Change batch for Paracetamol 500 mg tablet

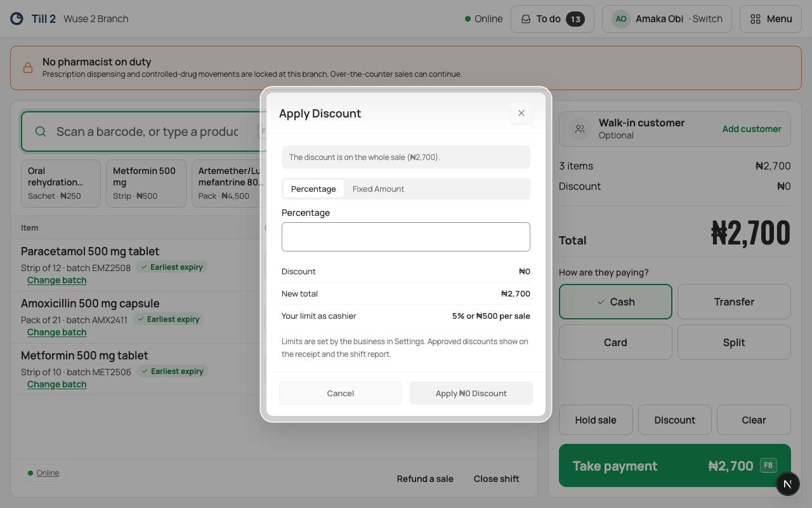56,280
